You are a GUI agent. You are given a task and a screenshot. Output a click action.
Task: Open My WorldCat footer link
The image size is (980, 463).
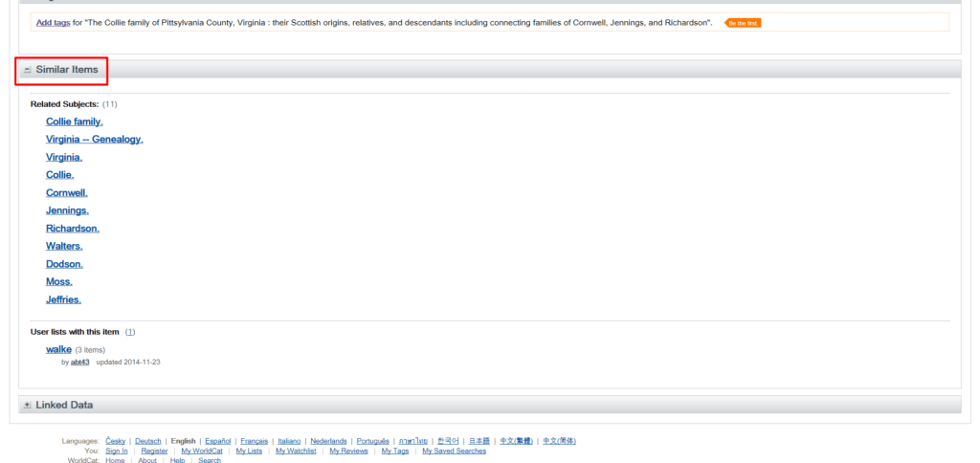coord(202,452)
